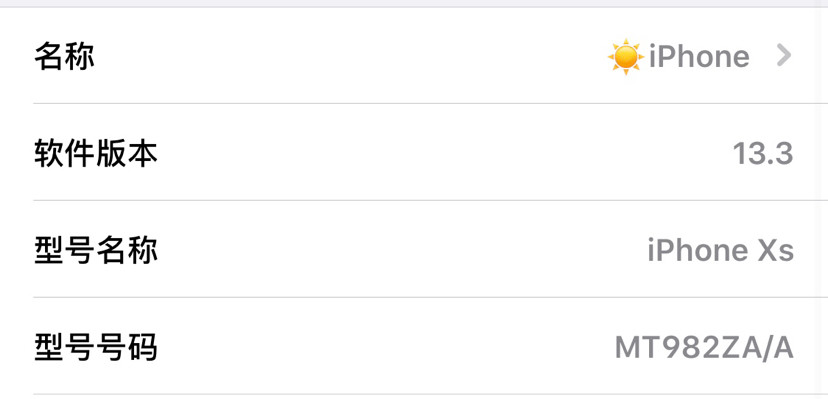This screenshot has height=399, width=828.
Task: Click the white space above 名称 row
Action: tap(414, 18)
